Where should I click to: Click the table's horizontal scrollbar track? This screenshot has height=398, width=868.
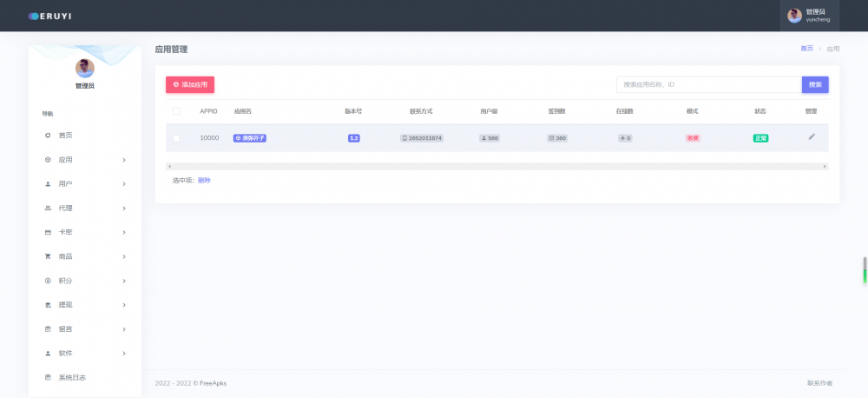pos(496,166)
